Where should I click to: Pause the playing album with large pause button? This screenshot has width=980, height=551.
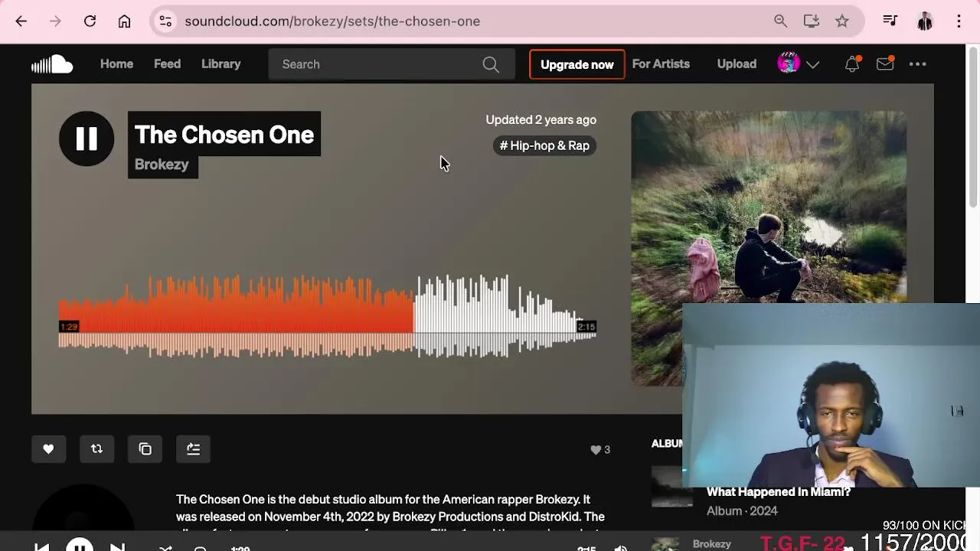[x=87, y=139]
